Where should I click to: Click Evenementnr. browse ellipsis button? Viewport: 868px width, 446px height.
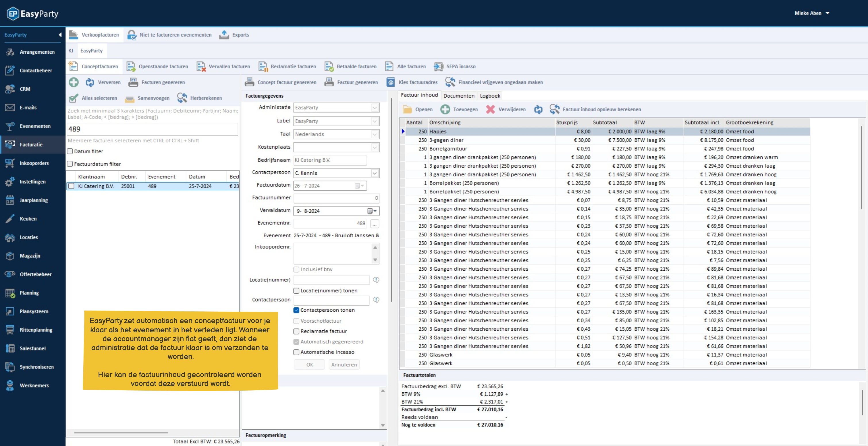pos(375,224)
